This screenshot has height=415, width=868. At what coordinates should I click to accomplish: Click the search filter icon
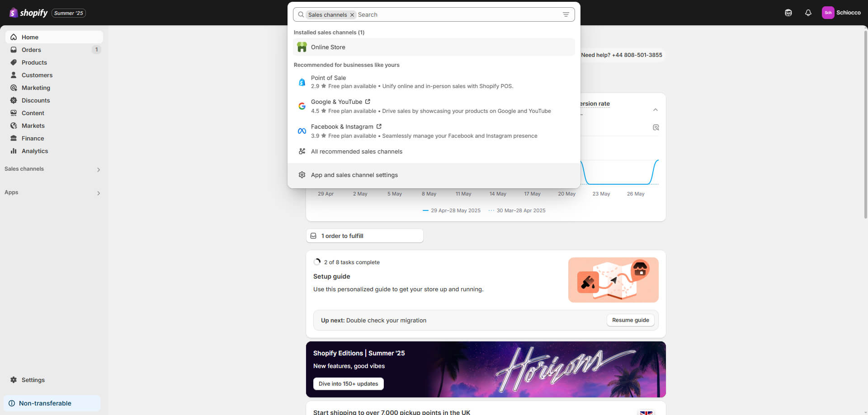566,14
